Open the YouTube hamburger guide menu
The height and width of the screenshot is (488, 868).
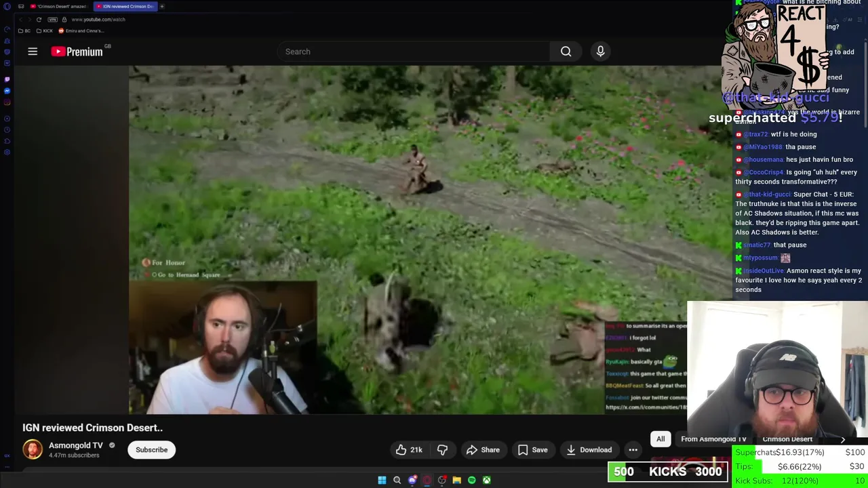coord(33,52)
